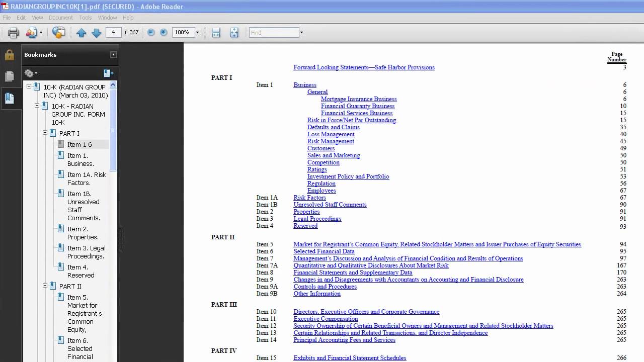
Task: Go to previous page with up arrow
Action: (x=82, y=33)
